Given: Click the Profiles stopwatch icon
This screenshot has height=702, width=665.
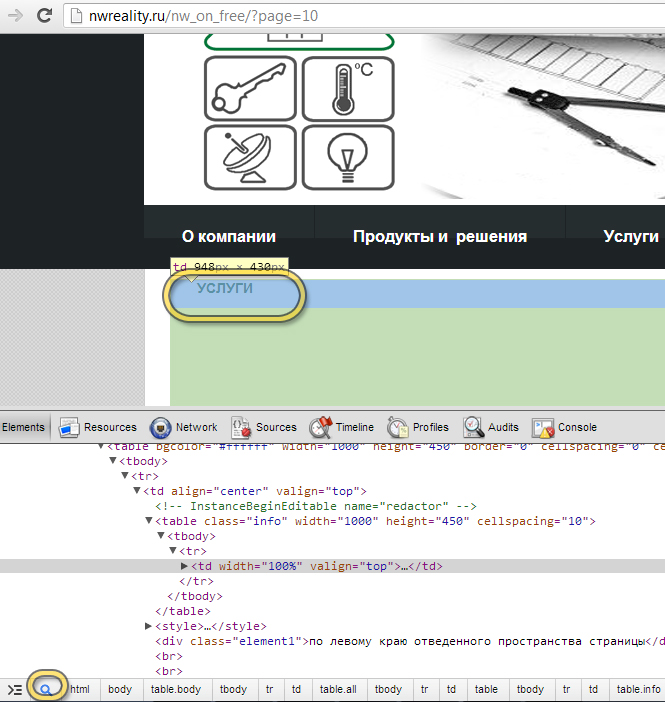Looking at the screenshot, I should click(398, 427).
